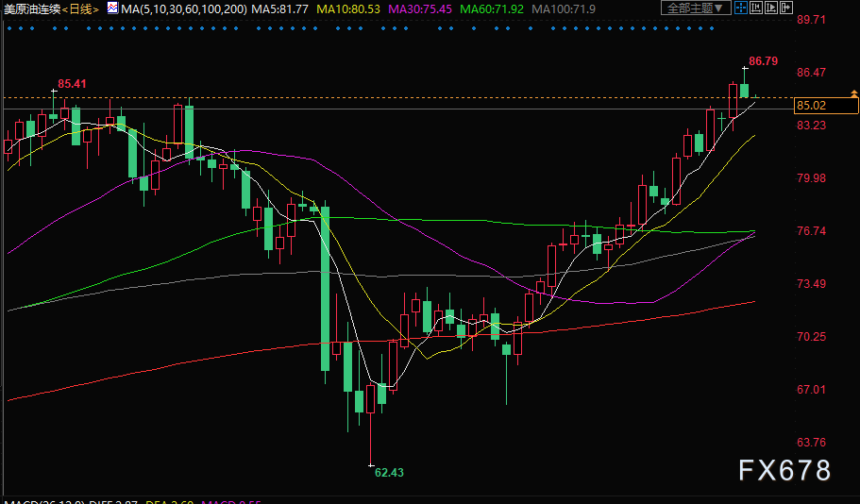The height and width of the screenshot is (504, 860).
Task: Click the 85.02 current price tag
Action: (826, 106)
